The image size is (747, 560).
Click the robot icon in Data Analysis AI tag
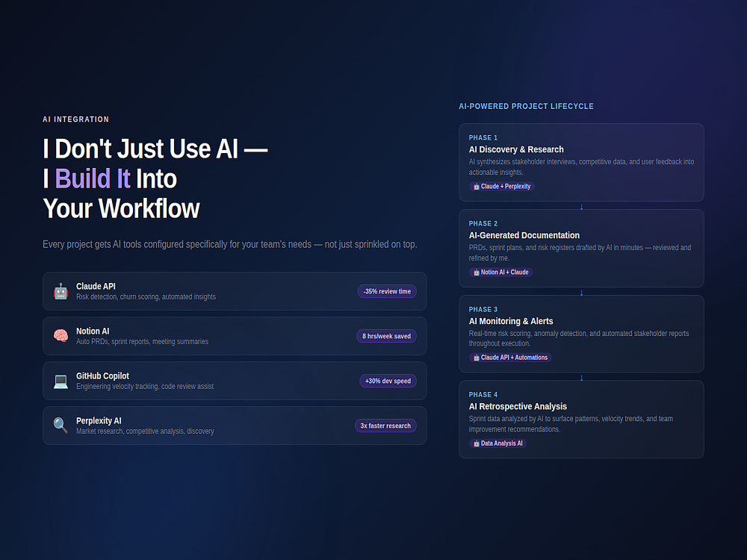(476, 444)
